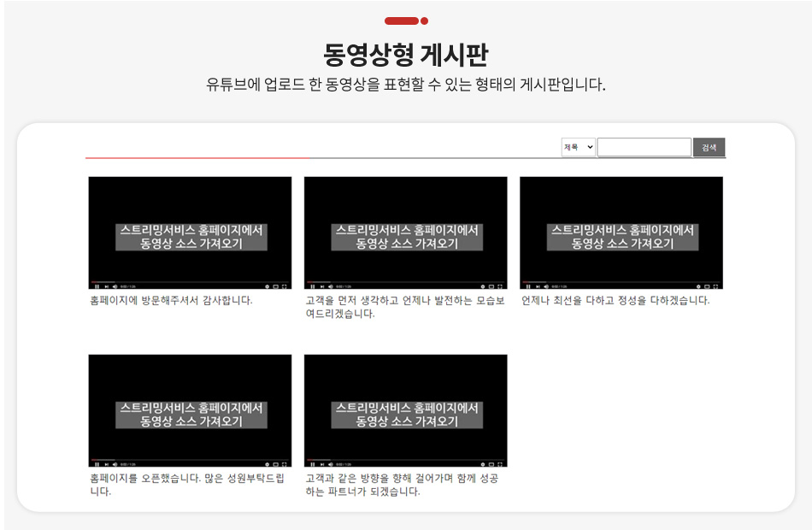Open video thumbnail above '홈페이지를 오픈했습니다' caption
This screenshot has height=530, width=812.
(x=190, y=410)
